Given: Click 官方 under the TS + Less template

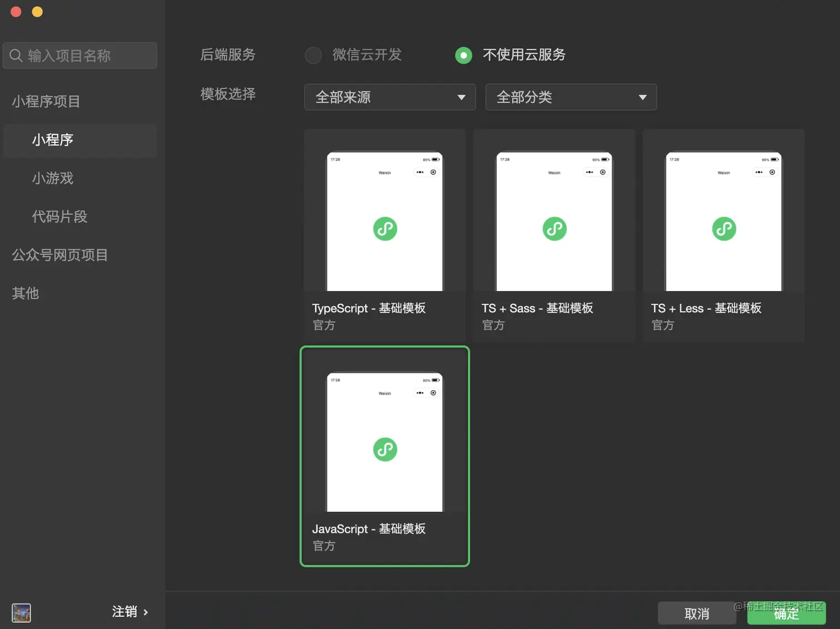Looking at the screenshot, I should point(663,325).
